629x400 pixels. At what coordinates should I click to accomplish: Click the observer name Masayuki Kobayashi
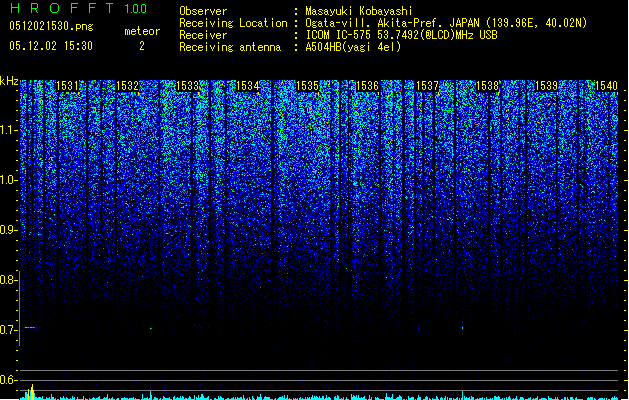pyautogui.click(x=359, y=11)
